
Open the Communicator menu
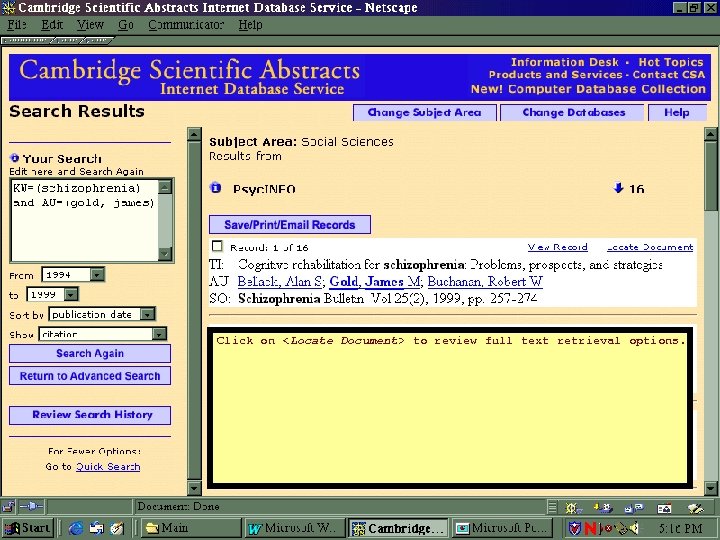[x=186, y=25]
